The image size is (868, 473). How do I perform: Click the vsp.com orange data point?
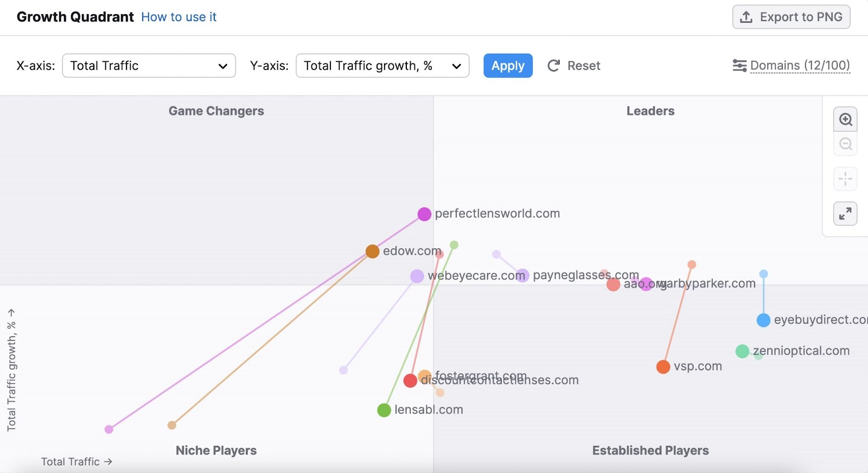pos(663,367)
